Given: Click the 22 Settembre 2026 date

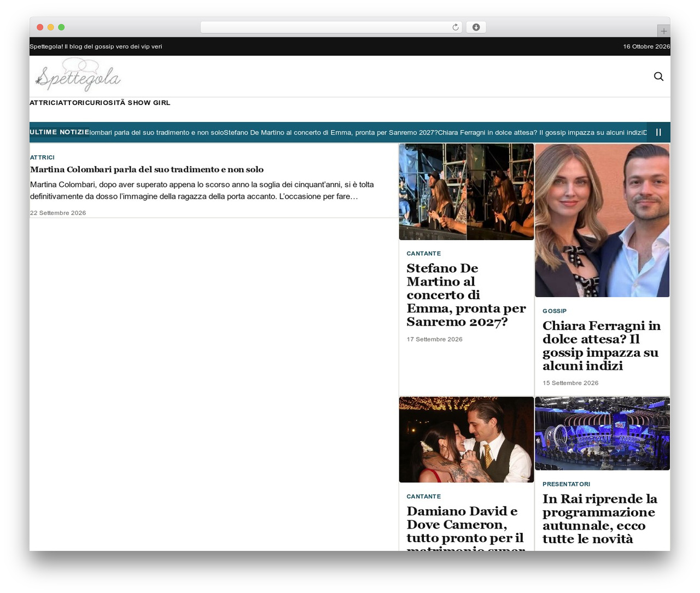Looking at the screenshot, I should click(58, 213).
